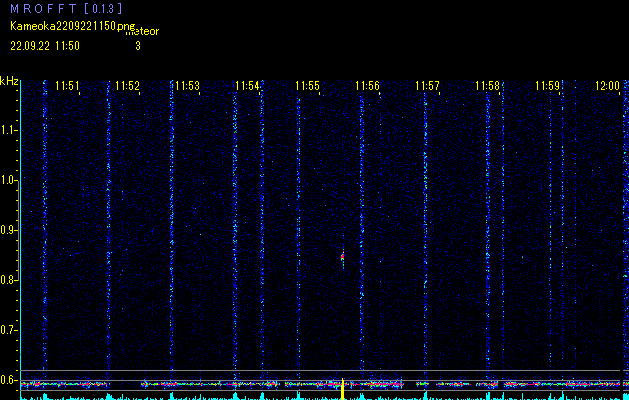Click the 0.9 kHz frequency label
The height and width of the screenshot is (400, 629).
tap(8, 230)
